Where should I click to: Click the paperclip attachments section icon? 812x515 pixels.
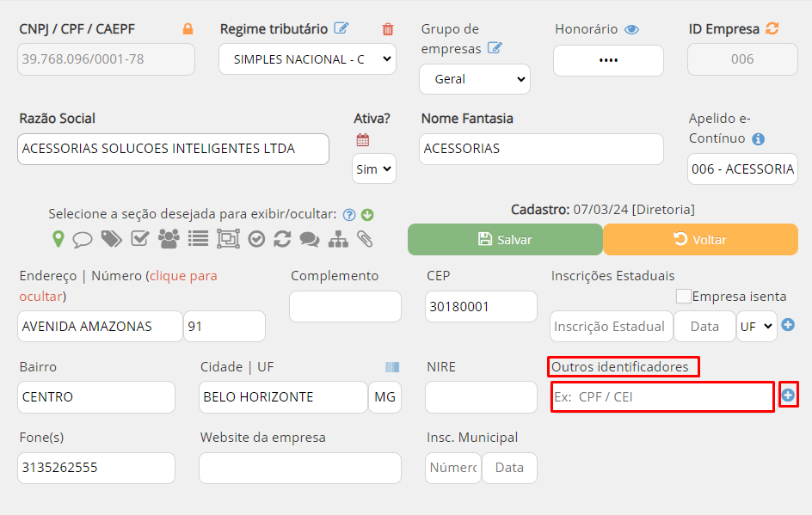[x=365, y=239]
